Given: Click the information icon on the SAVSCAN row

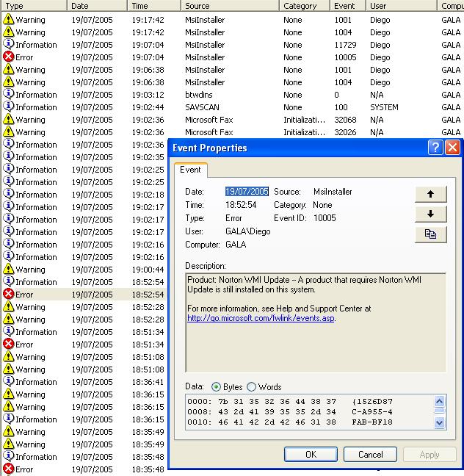Looking at the screenshot, I should click(x=9, y=107).
